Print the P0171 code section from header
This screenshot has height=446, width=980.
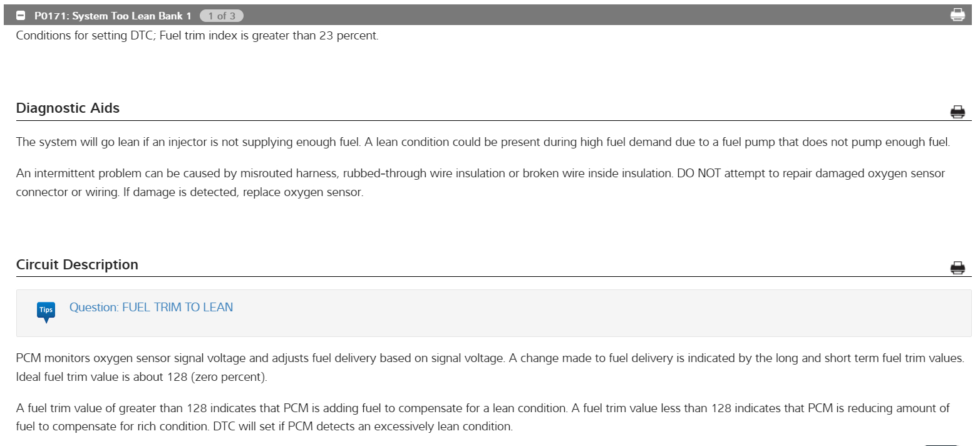tap(957, 15)
